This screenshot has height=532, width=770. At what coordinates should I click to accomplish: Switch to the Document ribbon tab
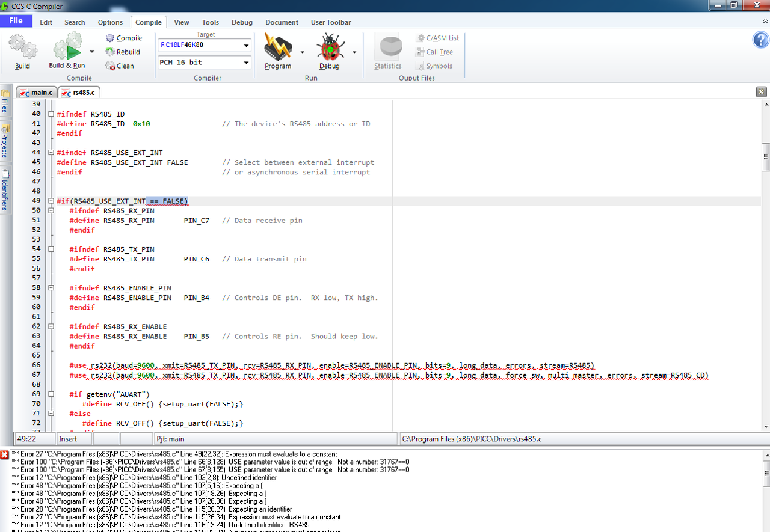282,22
